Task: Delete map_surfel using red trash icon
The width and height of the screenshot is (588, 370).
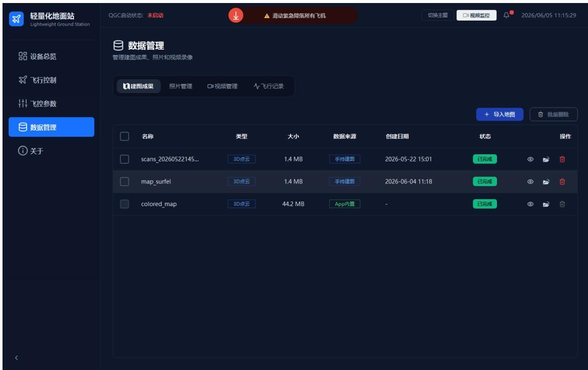Action: pyautogui.click(x=562, y=182)
